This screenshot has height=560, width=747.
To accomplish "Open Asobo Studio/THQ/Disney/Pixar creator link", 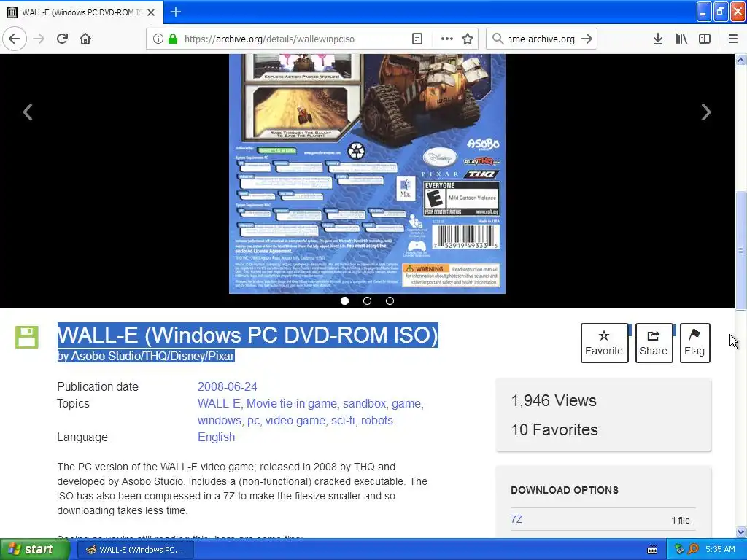I will 152,356.
